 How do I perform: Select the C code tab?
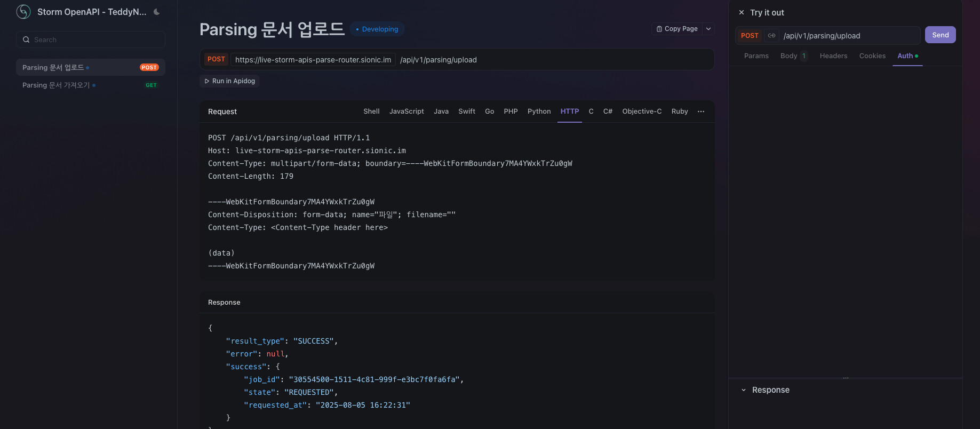click(591, 112)
